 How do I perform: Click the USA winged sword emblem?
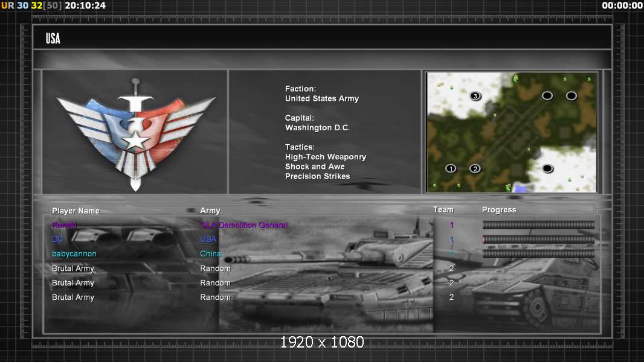tap(135, 135)
